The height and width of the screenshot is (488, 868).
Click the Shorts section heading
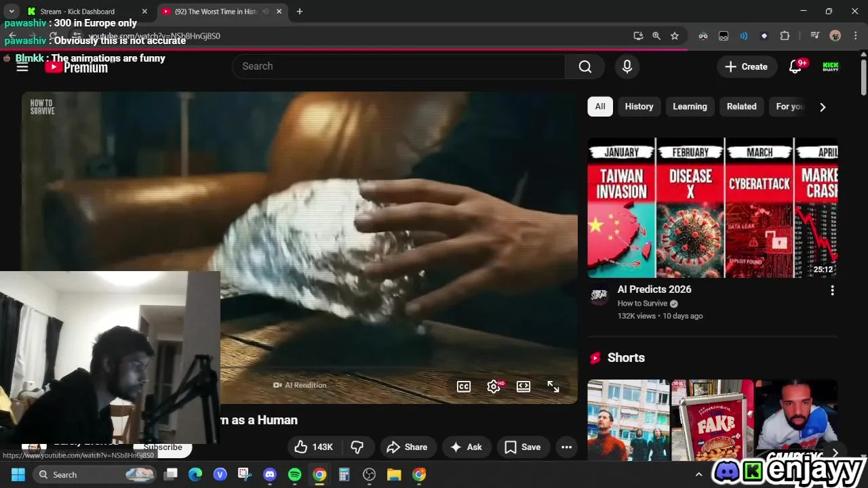point(626,358)
